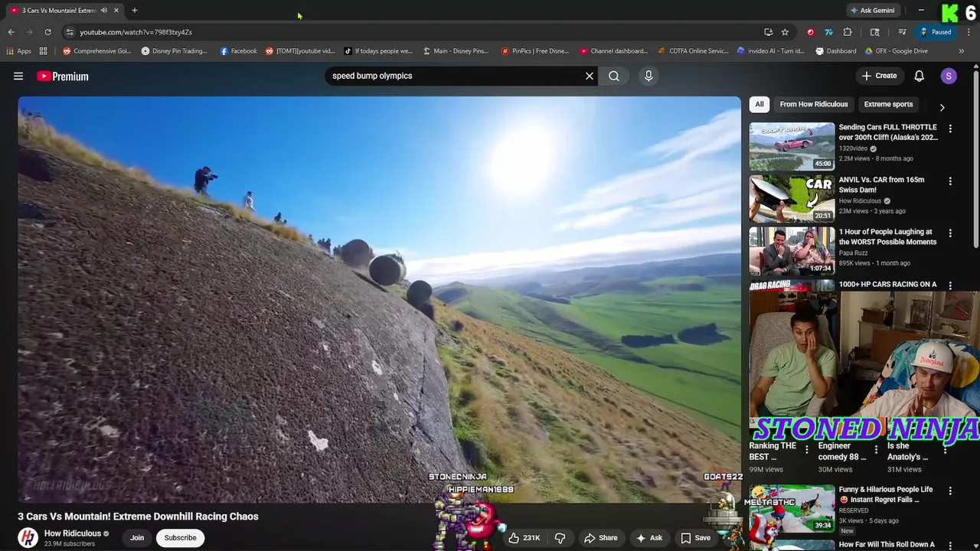Join the How Ridiculous channel membership
Viewport: 980px width, 551px height.
click(x=137, y=537)
